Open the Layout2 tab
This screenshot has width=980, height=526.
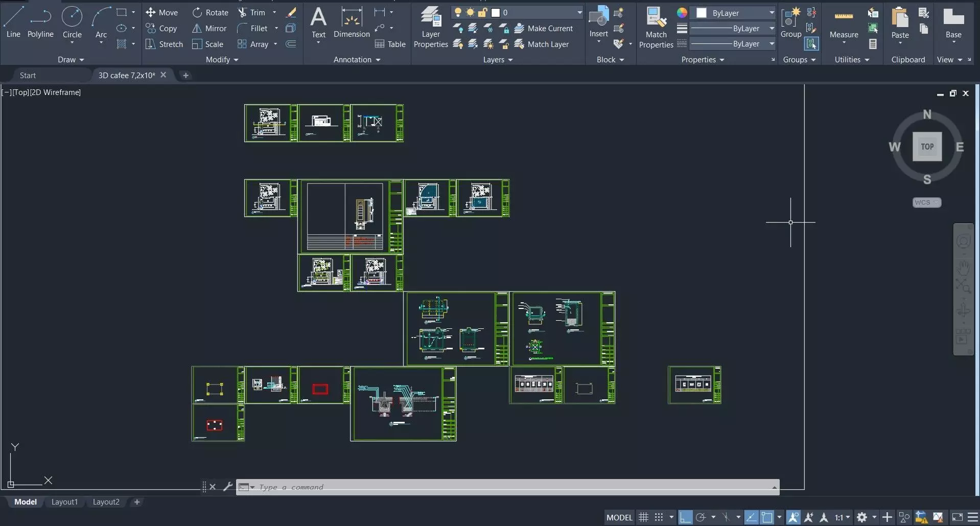[x=106, y=502]
